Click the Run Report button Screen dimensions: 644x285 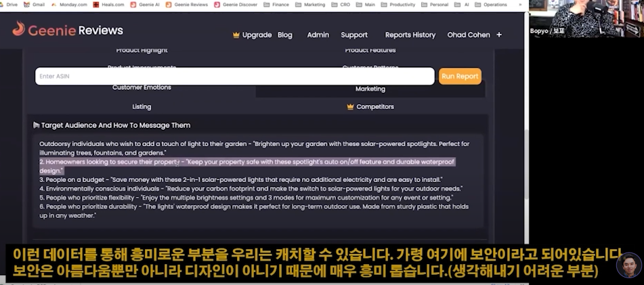coord(460,76)
